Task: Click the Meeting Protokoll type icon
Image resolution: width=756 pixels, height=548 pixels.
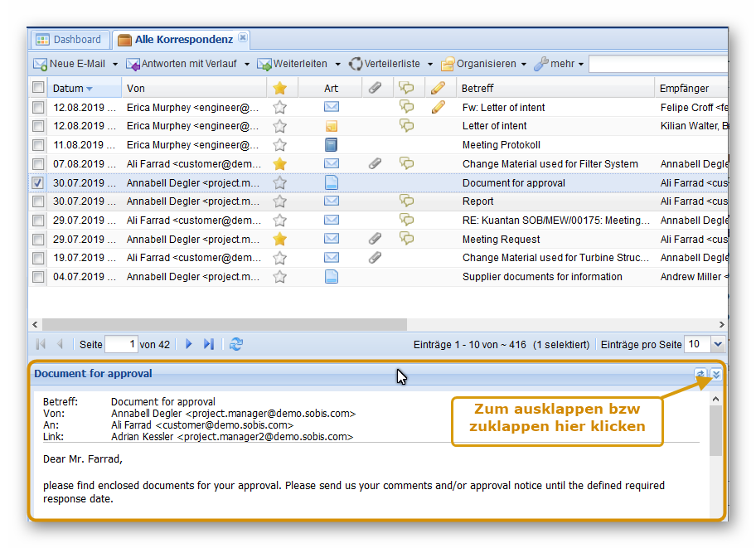Action: [331, 144]
